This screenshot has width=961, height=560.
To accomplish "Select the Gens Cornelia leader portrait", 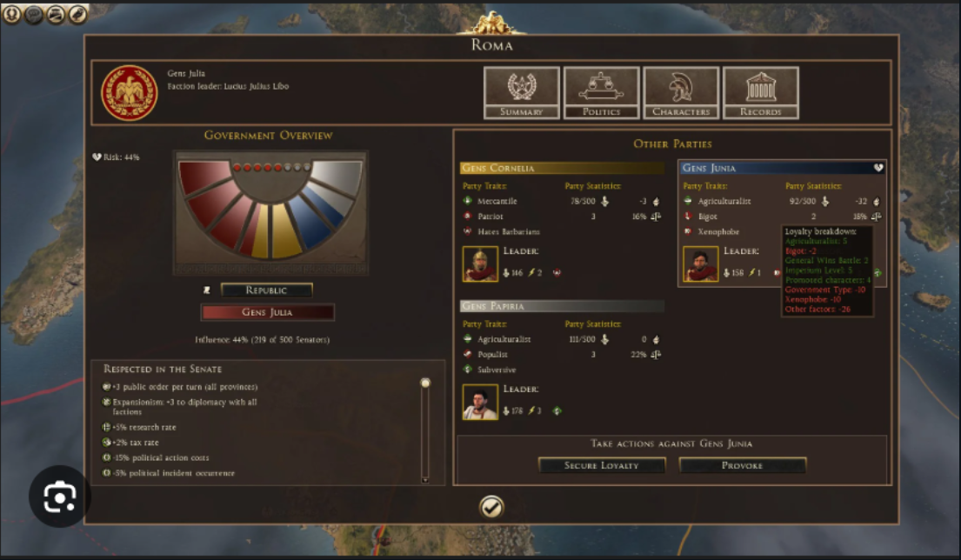I will pos(480,264).
